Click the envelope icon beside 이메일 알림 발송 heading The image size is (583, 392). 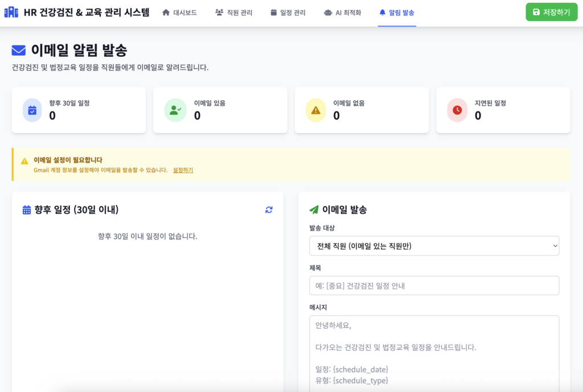(19, 51)
